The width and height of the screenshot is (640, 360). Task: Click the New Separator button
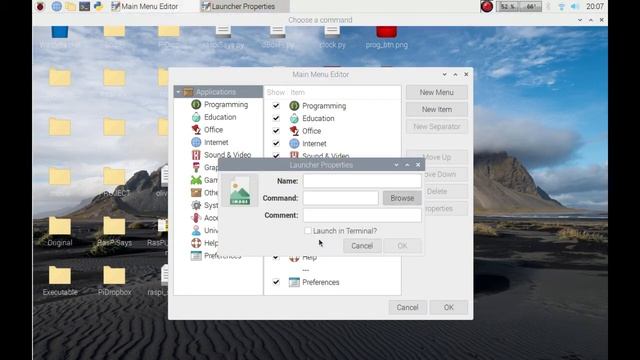coord(437,127)
